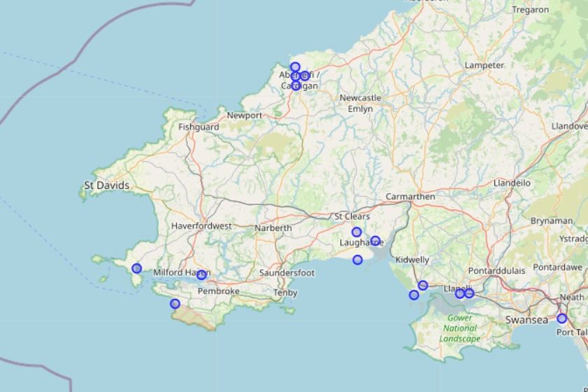Click the marker near Port Talbot
The height and width of the screenshot is (392, 588).
pyautogui.click(x=561, y=318)
